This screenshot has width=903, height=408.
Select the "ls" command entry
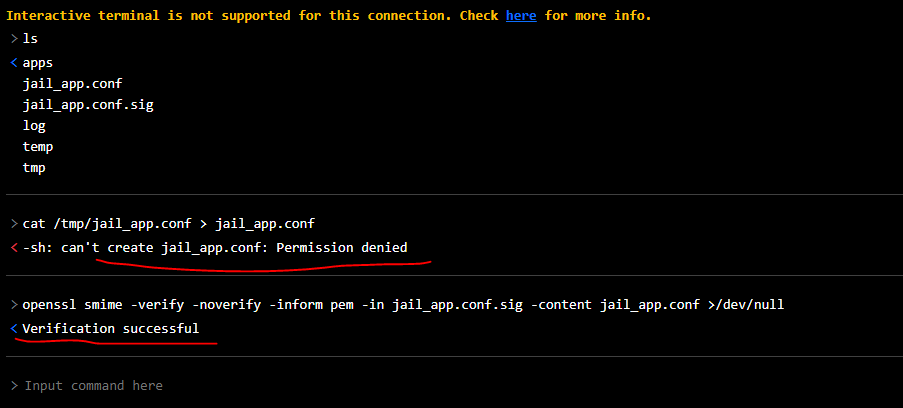click(30, 38)
